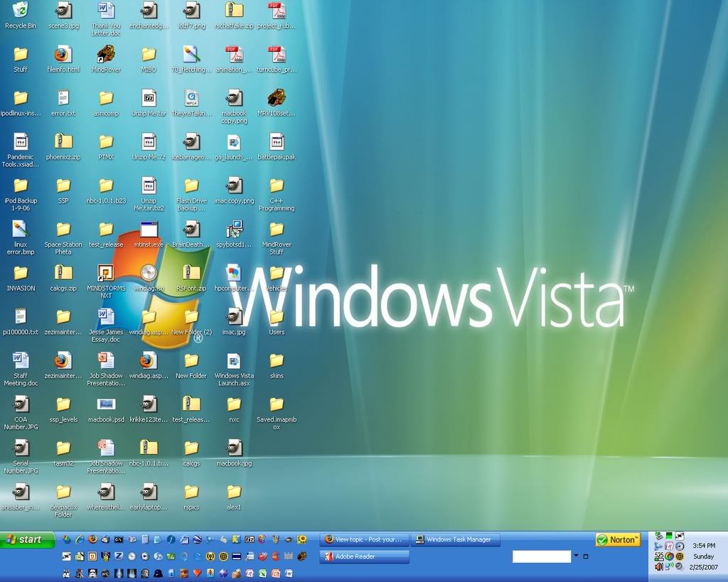The height and width of the screenshot is (582, 728).
Task: Launch Google Earth from Quick Launch
Action: coord(198,539)
